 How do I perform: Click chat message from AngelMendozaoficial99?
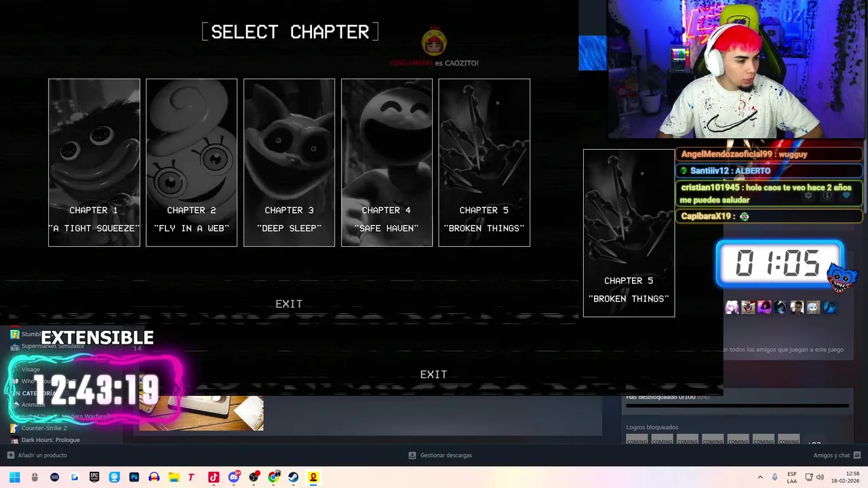(769, 155)
